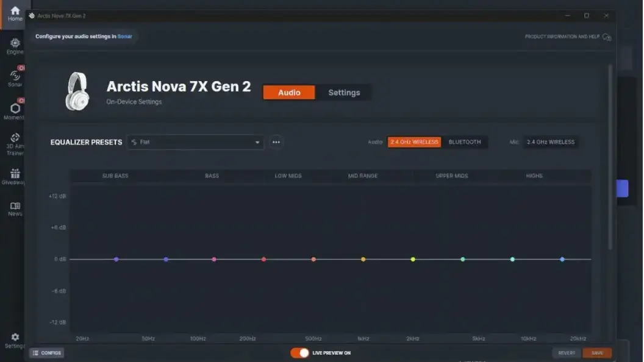The height and width of the screenshot is (362, 644).
Task: Save the equalizer settings
Action: [x=597, y=353]
